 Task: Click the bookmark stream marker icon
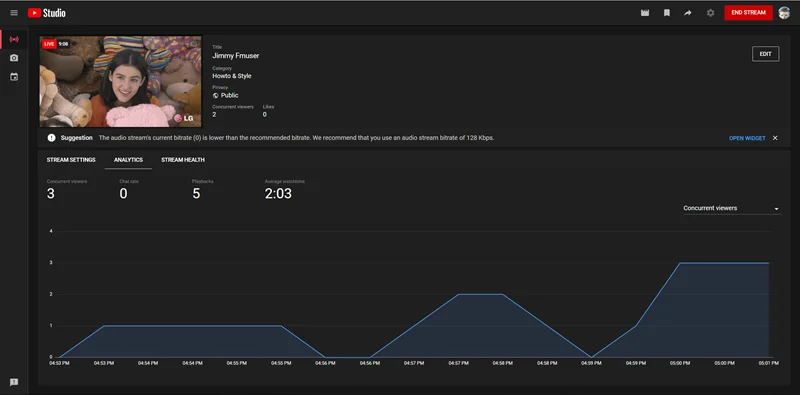(x=666, y=13)
